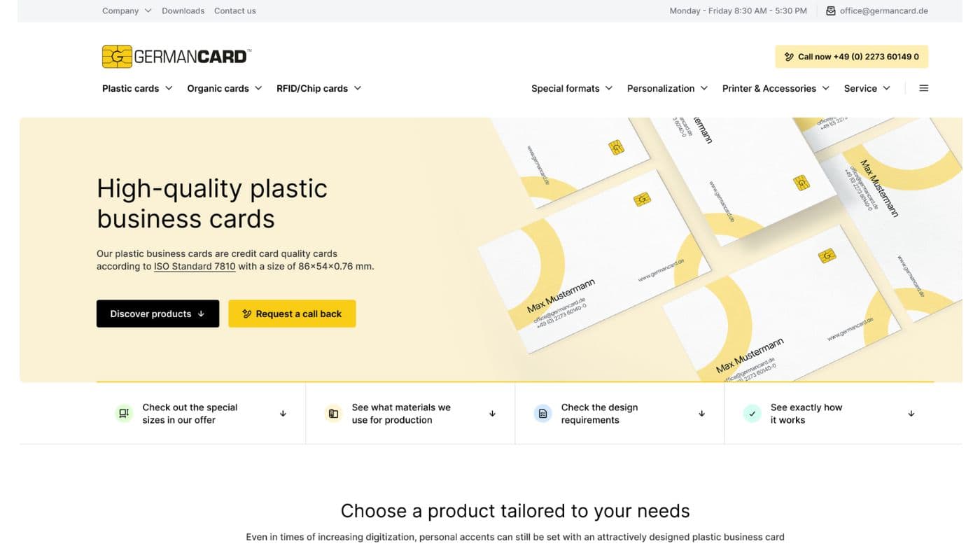The width and height of the screenshot is (980, 560).
Task: Click the Call now phone button
Action: (851, 57)
